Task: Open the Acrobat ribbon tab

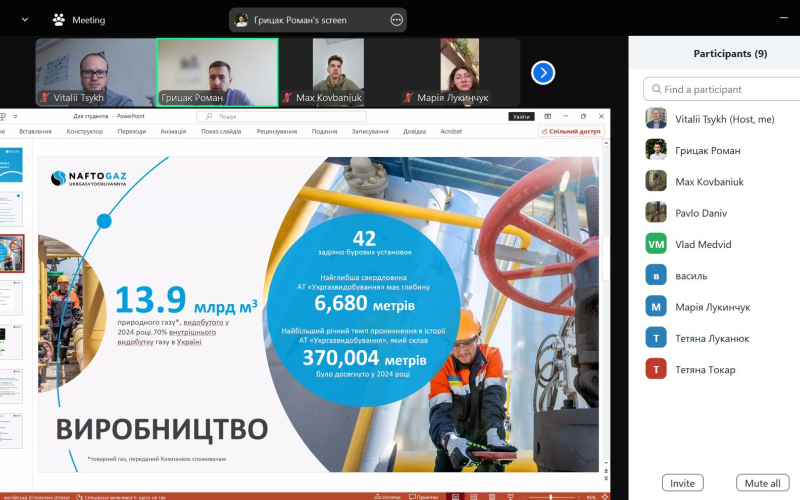Action: click(451, 132)
